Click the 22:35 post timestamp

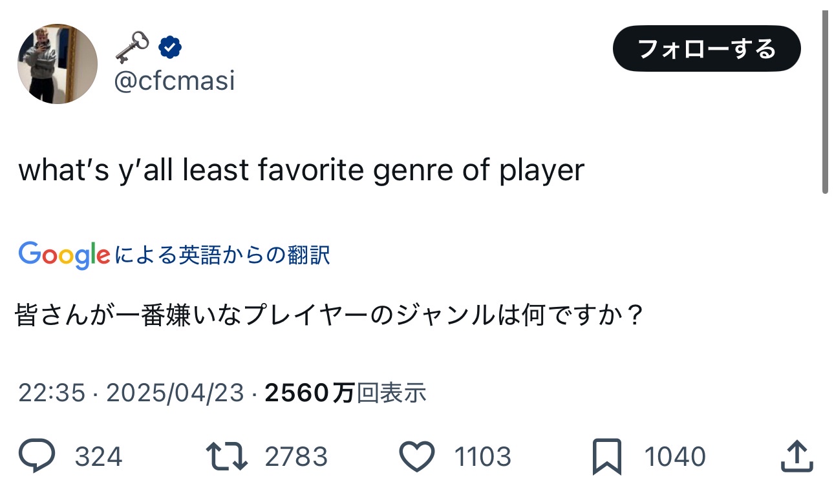[52, 392]
